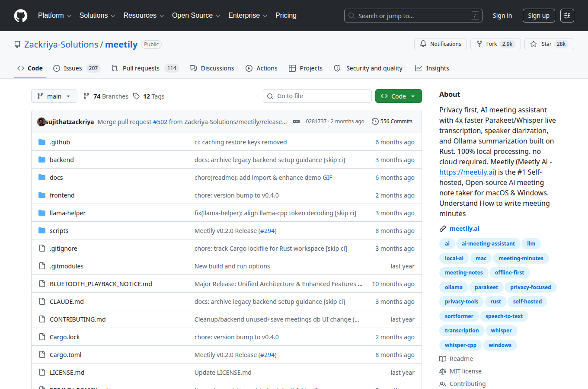Viewport: 588px width, 389px height.
Task: Click the sujithatzackriya avatar image
Action: point(42,122)
